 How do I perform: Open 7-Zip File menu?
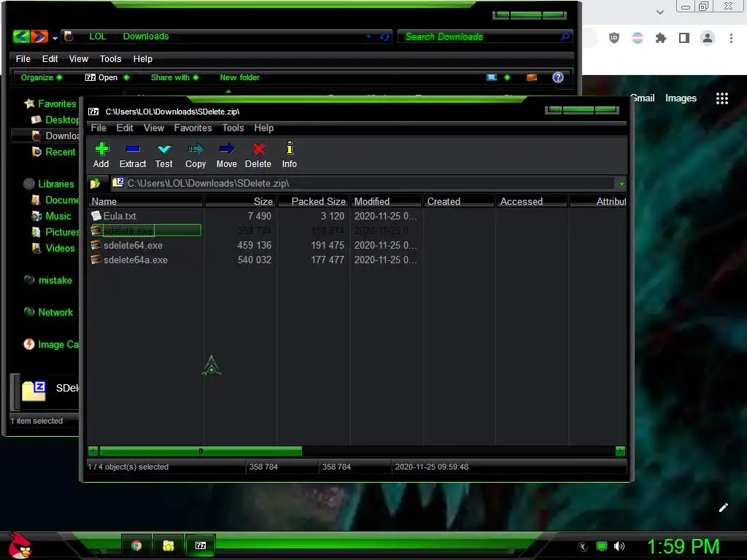click(98, 128)
